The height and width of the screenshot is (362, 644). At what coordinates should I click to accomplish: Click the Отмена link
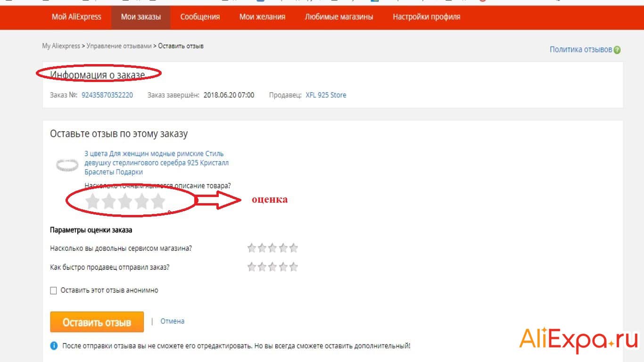pyautogui.click(x=173, y=321)
